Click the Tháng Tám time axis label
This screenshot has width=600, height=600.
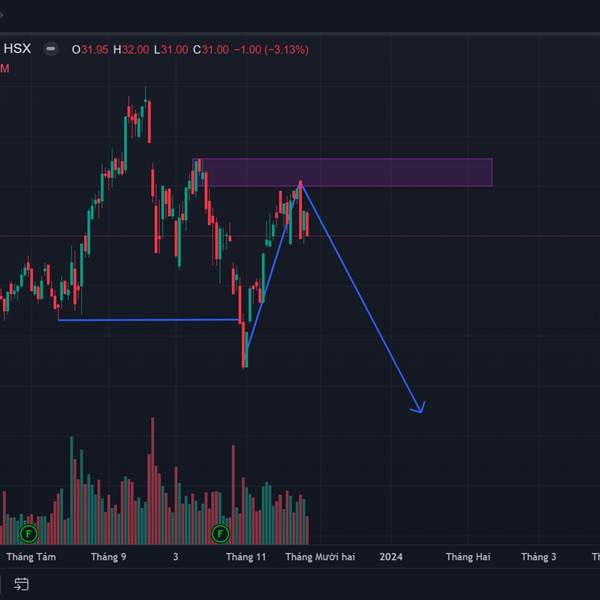(31, 557)
